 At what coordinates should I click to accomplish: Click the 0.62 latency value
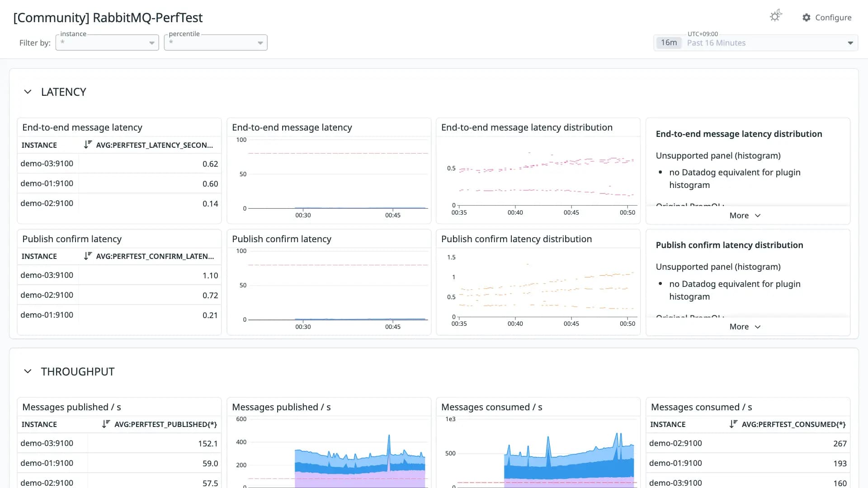point(210,164)
